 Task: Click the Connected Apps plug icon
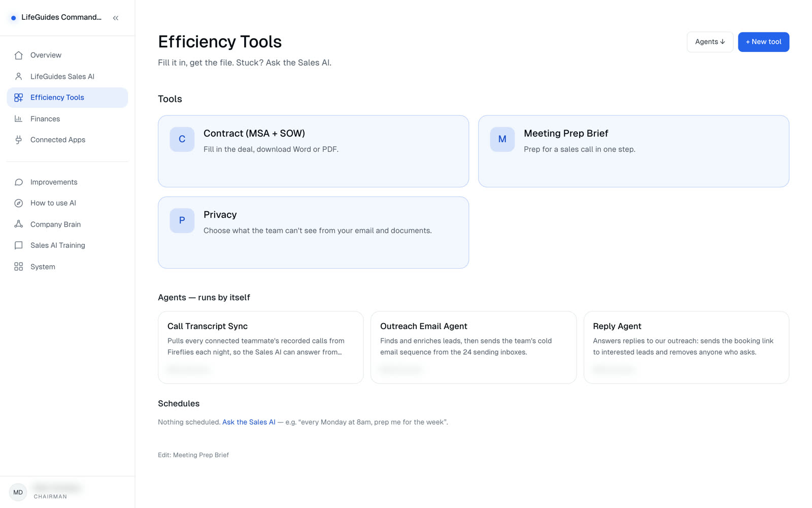tap(19, 140)
